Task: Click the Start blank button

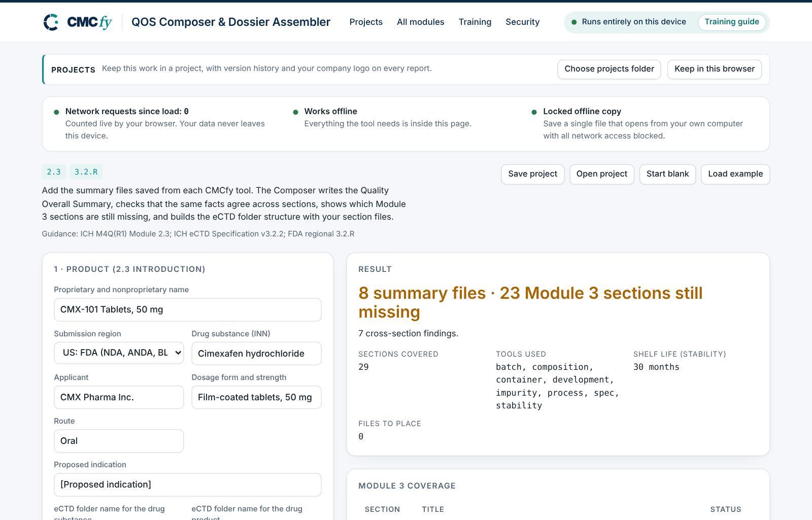Action: point(667,174)
